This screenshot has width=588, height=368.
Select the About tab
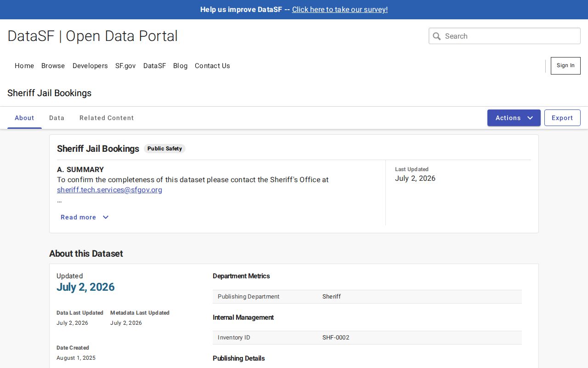click(24, 118)
